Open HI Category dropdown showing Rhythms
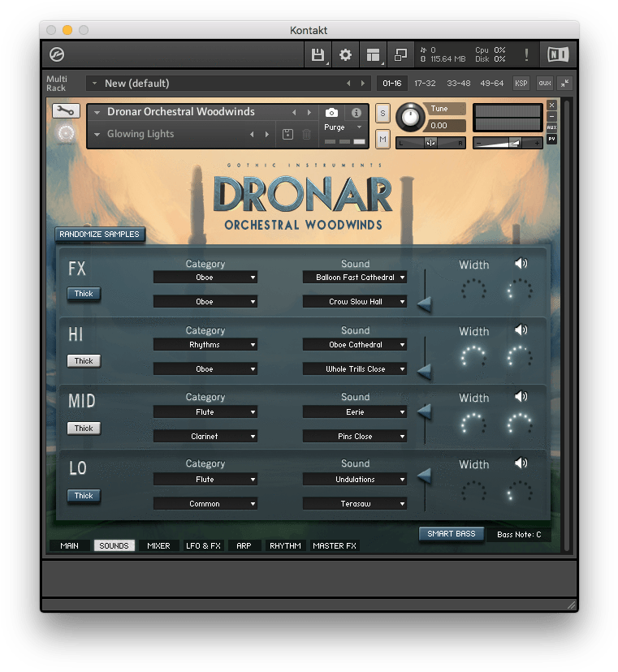This screenshot has height=672, width=618. tap(205, 345)
